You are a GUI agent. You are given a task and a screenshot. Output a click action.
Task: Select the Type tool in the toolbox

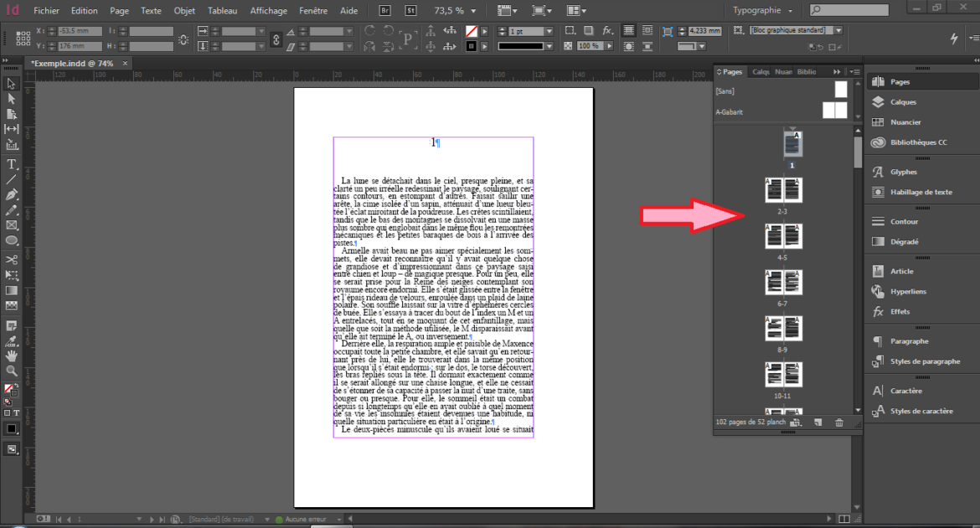12,163
